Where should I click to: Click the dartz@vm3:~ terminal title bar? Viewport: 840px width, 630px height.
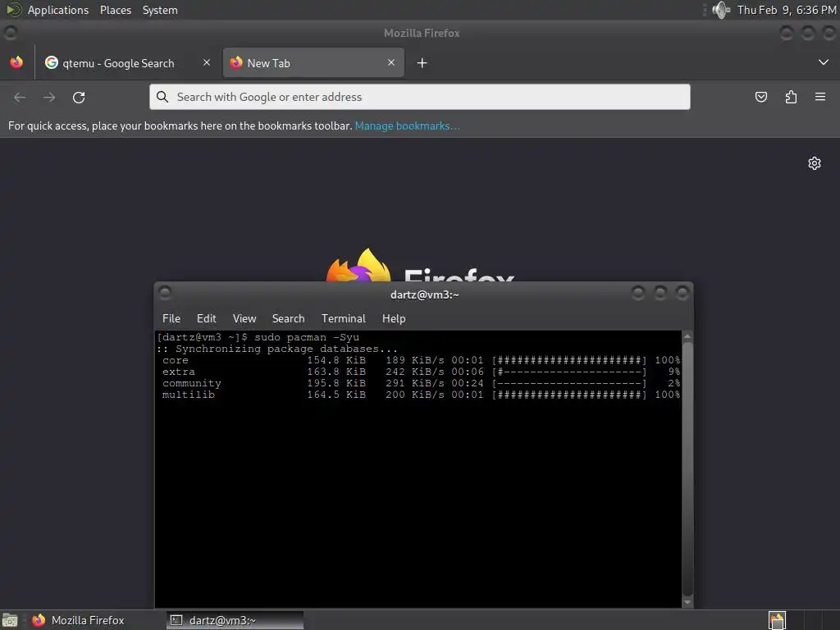pos(424,294)
